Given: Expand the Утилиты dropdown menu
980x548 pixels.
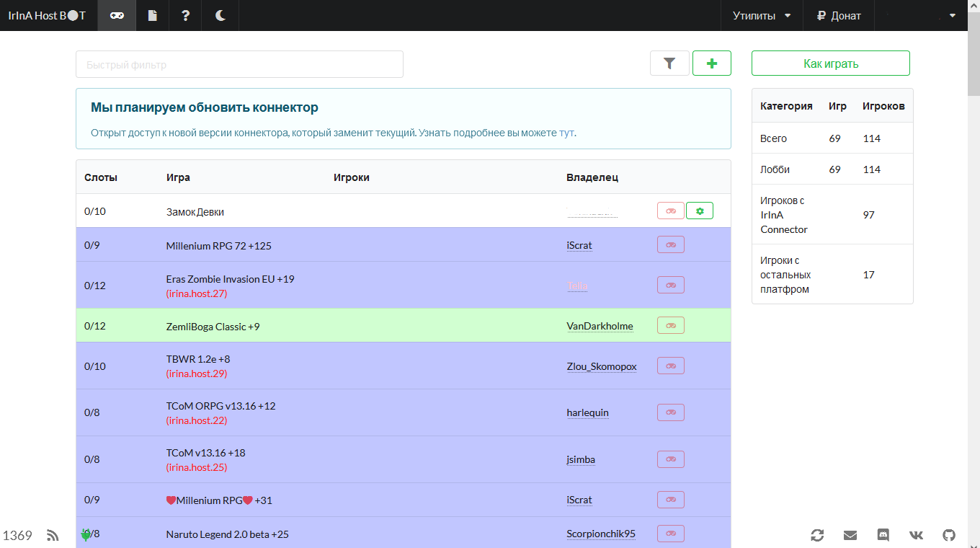Looking at the screenshot, I should point(762,15).
